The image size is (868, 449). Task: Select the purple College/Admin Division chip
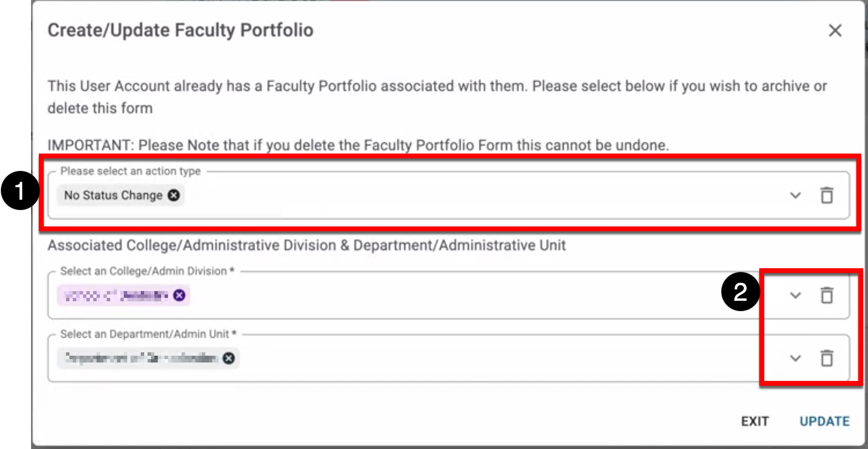116,295
